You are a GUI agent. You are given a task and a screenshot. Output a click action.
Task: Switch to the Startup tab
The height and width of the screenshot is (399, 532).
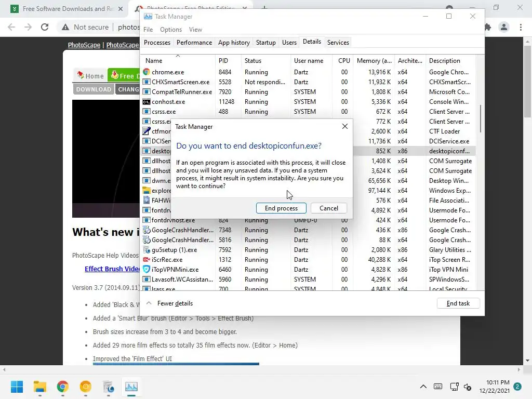point(265,43)
